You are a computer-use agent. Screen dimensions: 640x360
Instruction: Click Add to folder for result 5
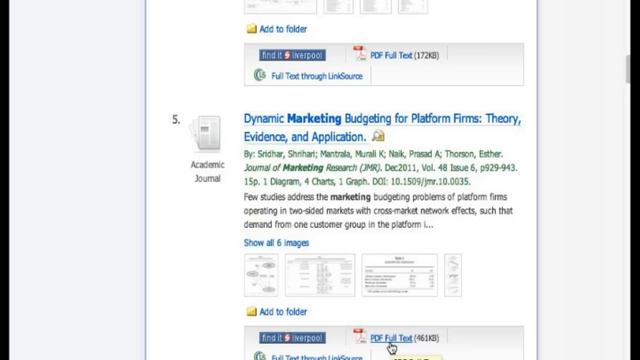pyautogui.click(x=283, y=312)
